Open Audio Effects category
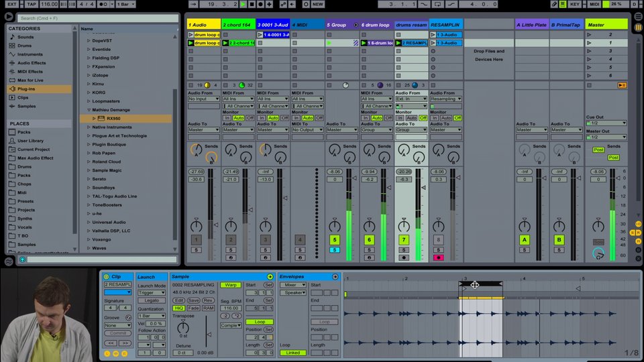The image size is (644, 362). click(32, 63)
